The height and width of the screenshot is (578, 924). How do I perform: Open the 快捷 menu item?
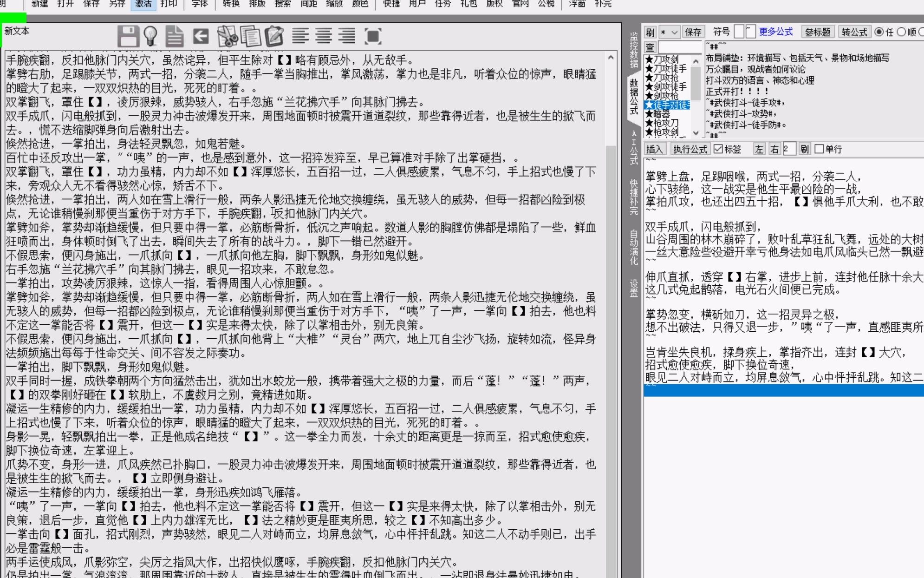(x=391, y=4)
